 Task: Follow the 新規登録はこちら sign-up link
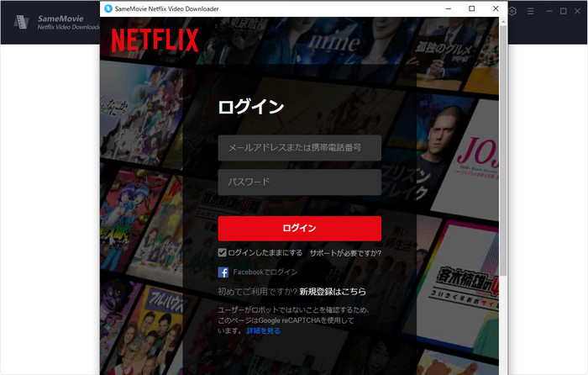click(333, 292)
